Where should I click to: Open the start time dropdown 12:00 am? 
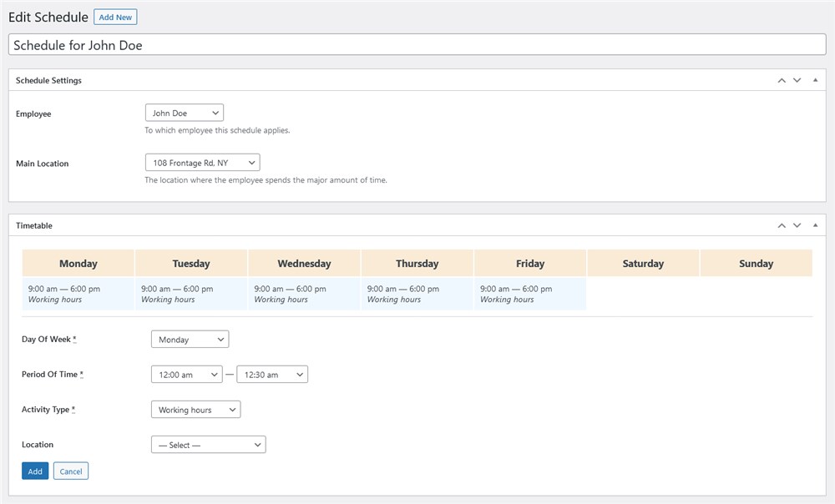pyautogui.click(x=187, y=375)
